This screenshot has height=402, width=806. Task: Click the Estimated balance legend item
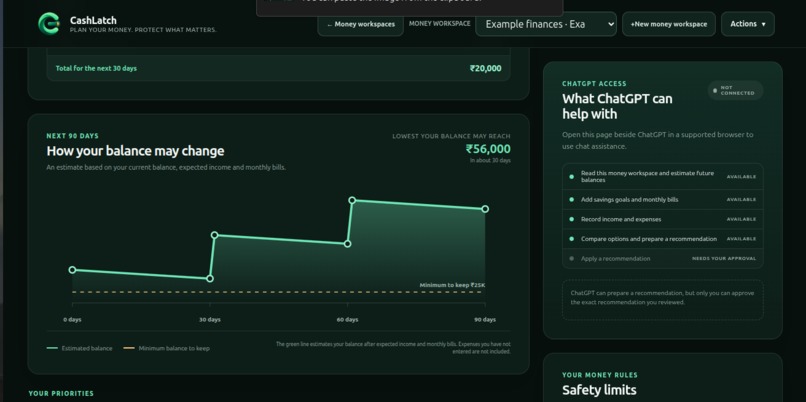point(80,349)
